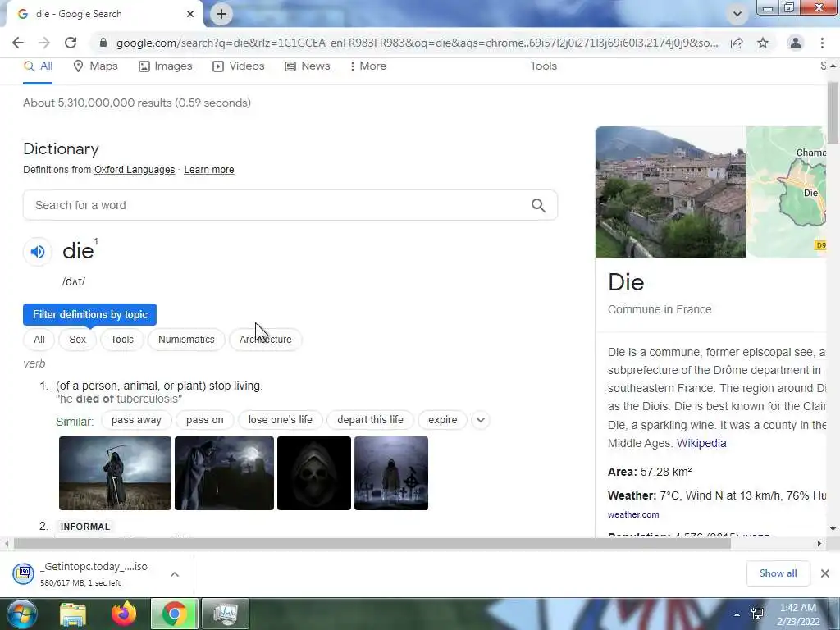840x630 pixels.
Task: Click the vertical scrollbar's down arrow
Action: 833,529
